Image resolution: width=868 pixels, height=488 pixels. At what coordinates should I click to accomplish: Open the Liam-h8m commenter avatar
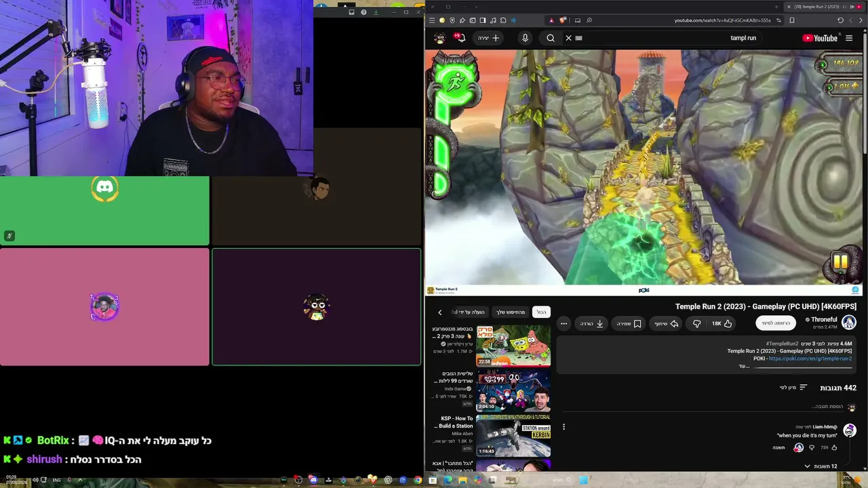point(849,431)
